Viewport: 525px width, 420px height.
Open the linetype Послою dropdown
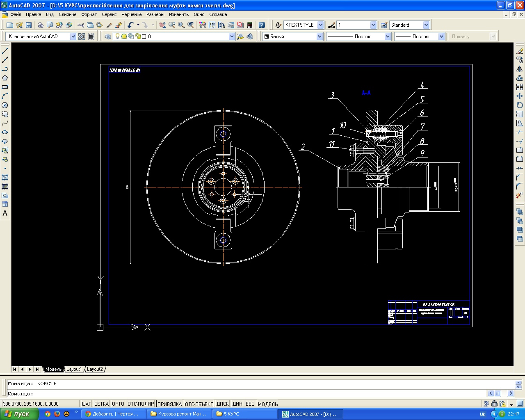click(x=388, y=37)
